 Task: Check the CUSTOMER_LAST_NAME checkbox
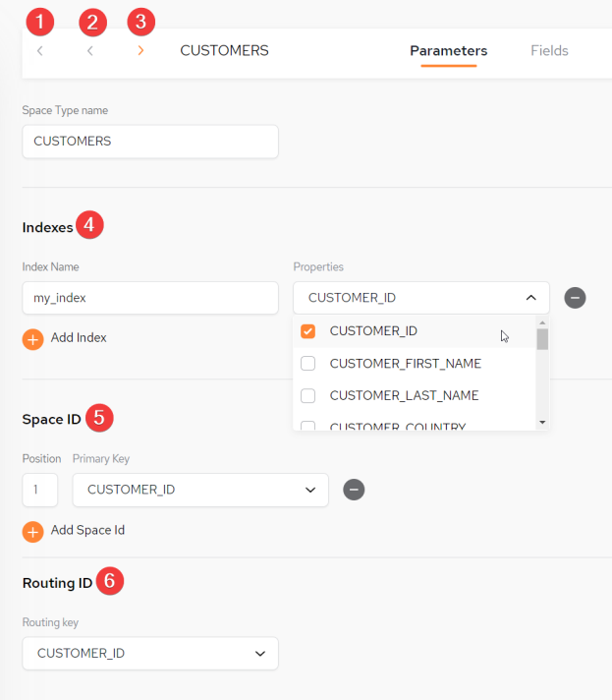pos(307,395)
